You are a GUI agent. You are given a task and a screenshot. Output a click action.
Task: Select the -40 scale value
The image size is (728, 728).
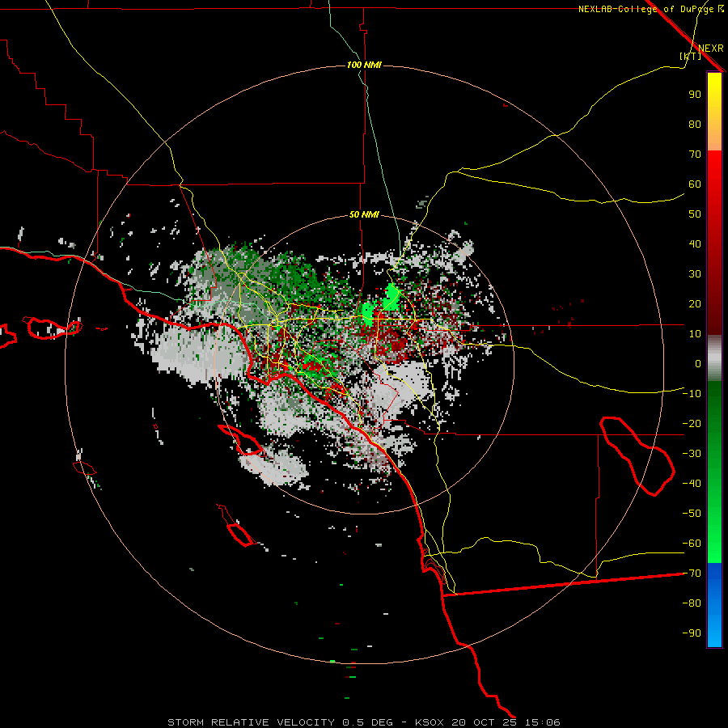click(x=692, y=484)
